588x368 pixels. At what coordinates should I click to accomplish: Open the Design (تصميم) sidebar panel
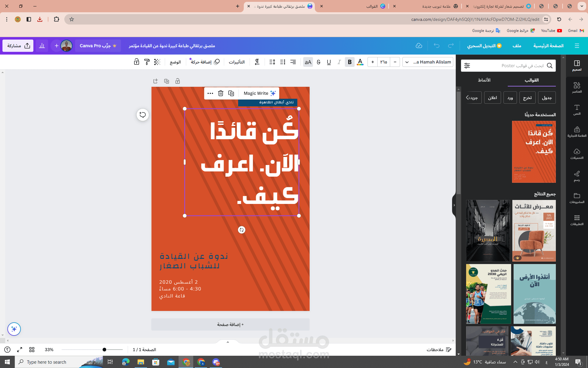pyautogui.click(x=577, y=66)
